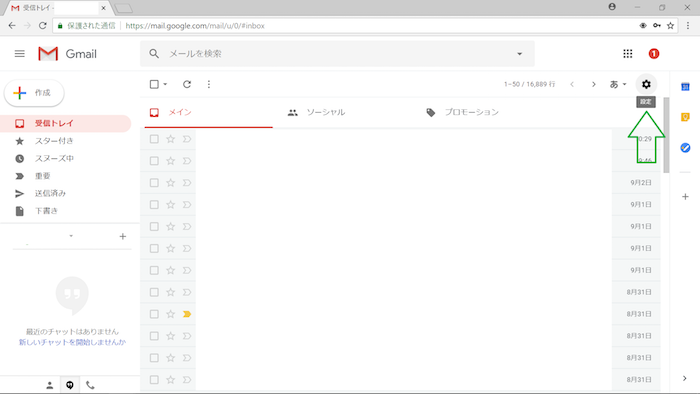Get add-ons with side panel plus
700x394 pixels.
[x=685, y=196]
